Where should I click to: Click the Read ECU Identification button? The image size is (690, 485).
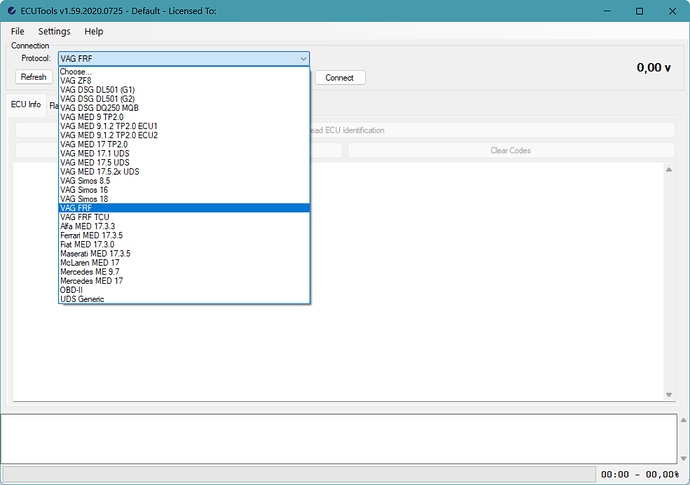tap(492, 130)
